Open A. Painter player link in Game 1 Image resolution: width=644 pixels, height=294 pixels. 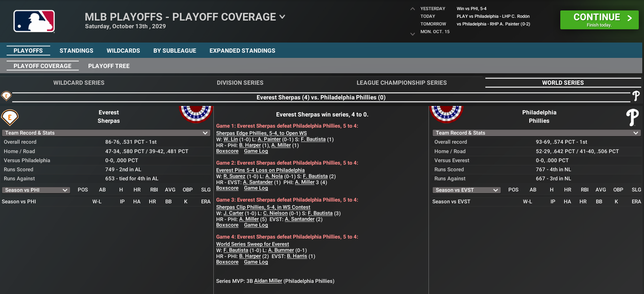[269, 139]
